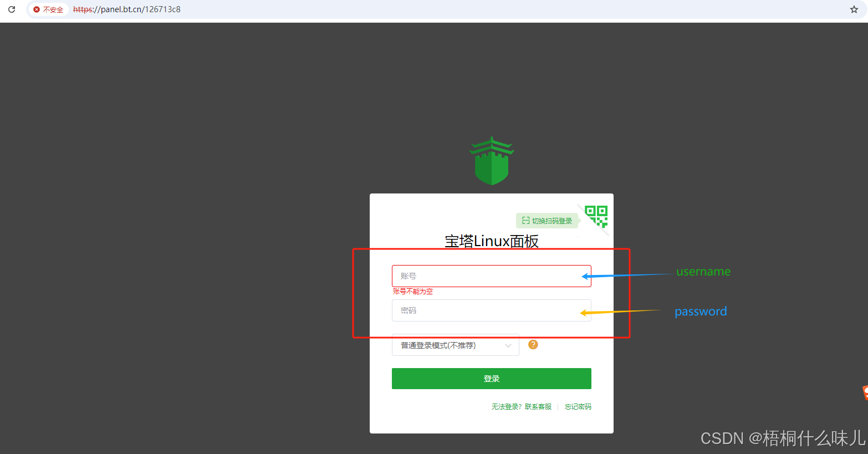Click the panel.bt.cn address bar URL
868x454 pixels.
coord(127,9)
